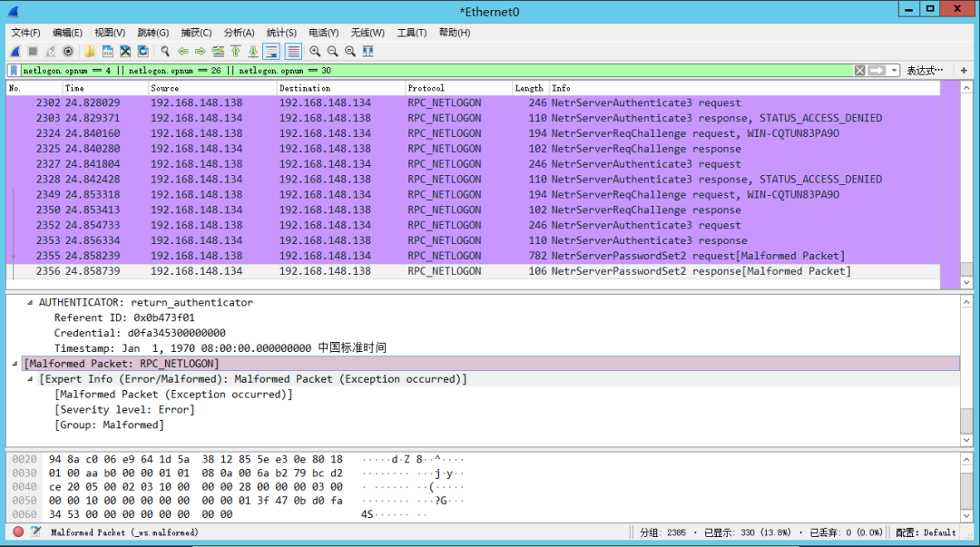Collapse the Malformed Packet RPC_NETLOGON node
Viewport: 980px width, 547px height.
[15, 363]
